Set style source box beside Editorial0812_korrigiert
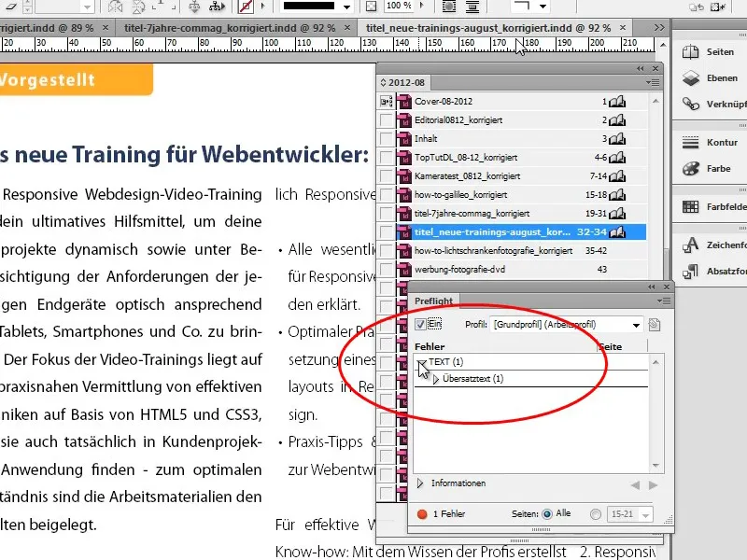This screenshot has width=747, height=560. (386, 120)
